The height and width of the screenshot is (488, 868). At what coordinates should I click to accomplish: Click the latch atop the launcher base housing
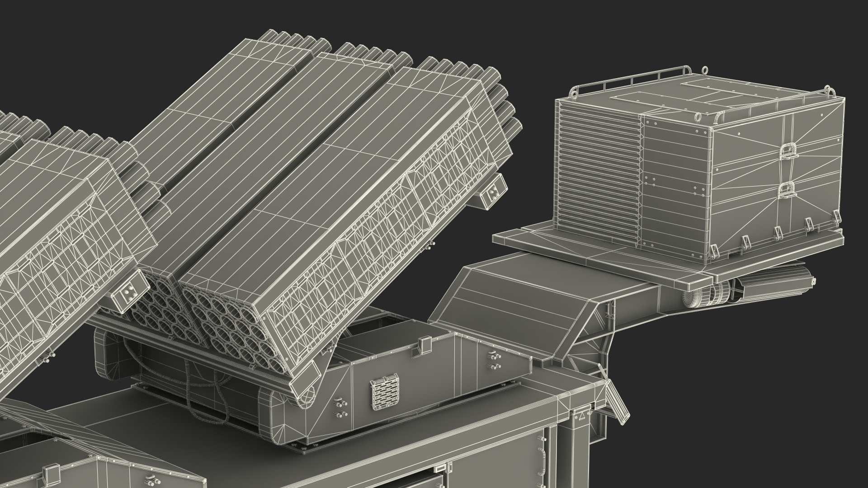(x=426, y=344)
